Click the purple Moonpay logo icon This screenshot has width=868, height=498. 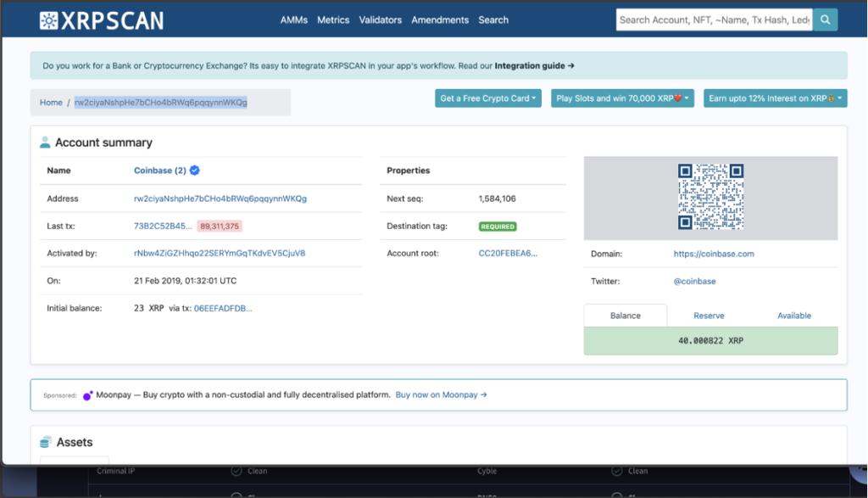click(x=87, y=395)
